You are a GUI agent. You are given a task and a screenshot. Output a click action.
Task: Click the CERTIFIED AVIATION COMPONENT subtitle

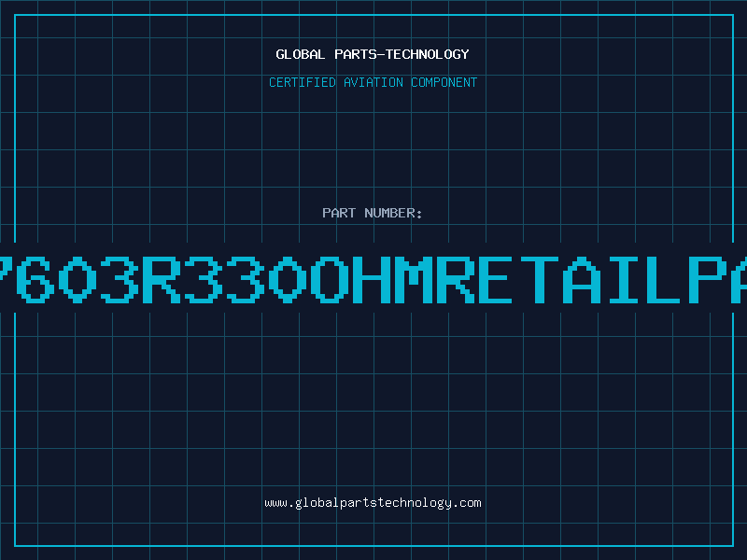coord(373,82)
